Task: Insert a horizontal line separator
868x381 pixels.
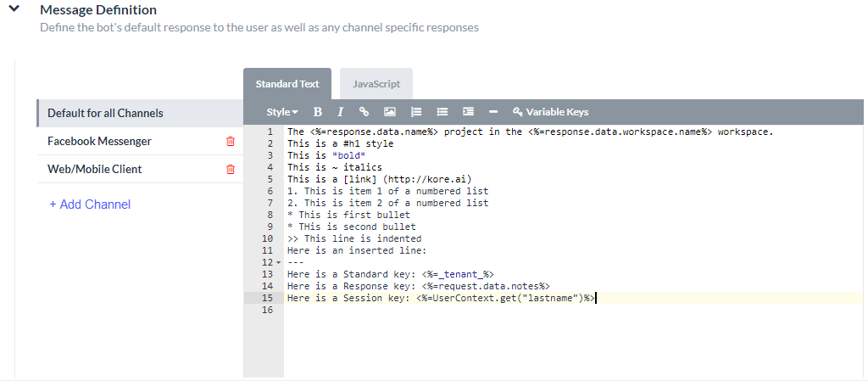Action: [493, 112]
